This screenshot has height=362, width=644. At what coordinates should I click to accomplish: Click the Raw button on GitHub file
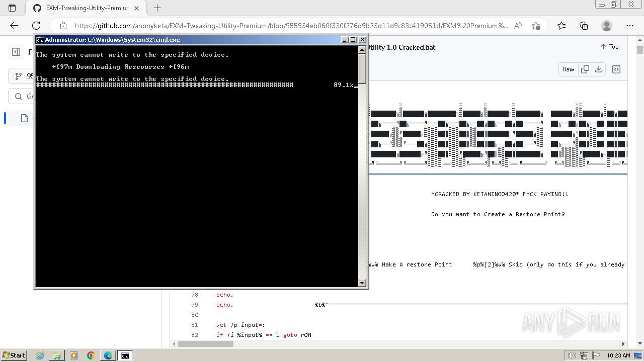coord(569,69)
